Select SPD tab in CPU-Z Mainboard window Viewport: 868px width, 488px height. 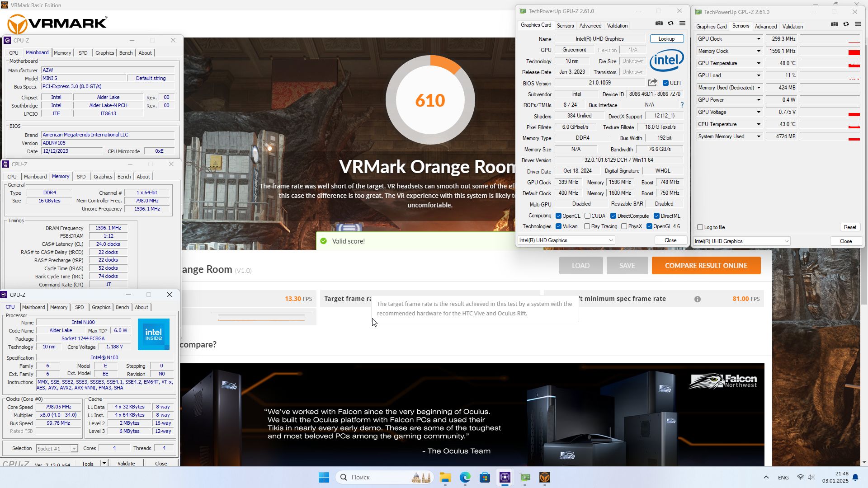pyautogui.click(x=83, y=53)
